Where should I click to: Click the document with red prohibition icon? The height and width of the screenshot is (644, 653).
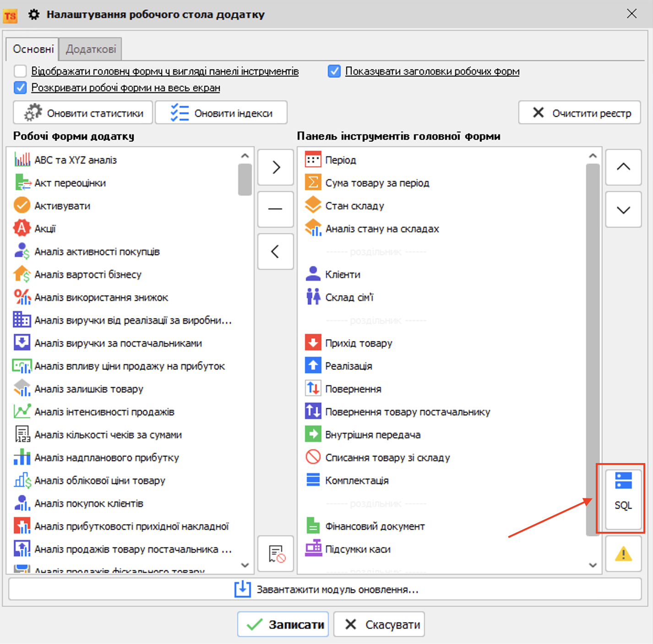276,554
